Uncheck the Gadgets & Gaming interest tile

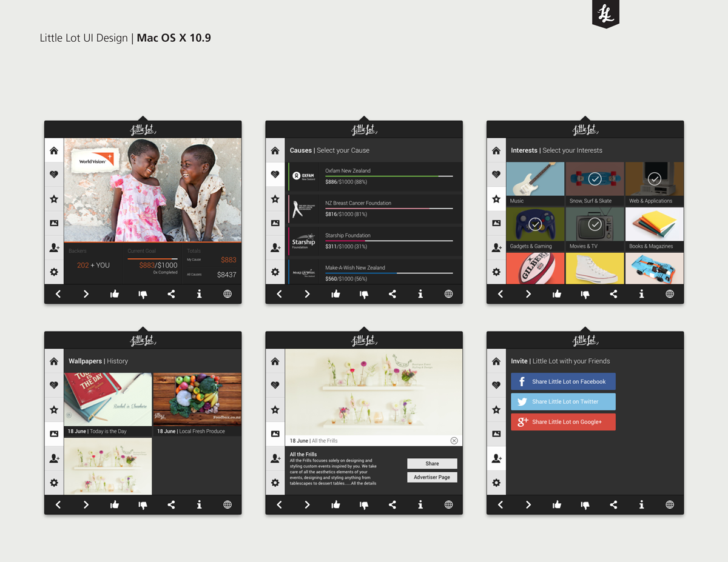coord(535,229)
